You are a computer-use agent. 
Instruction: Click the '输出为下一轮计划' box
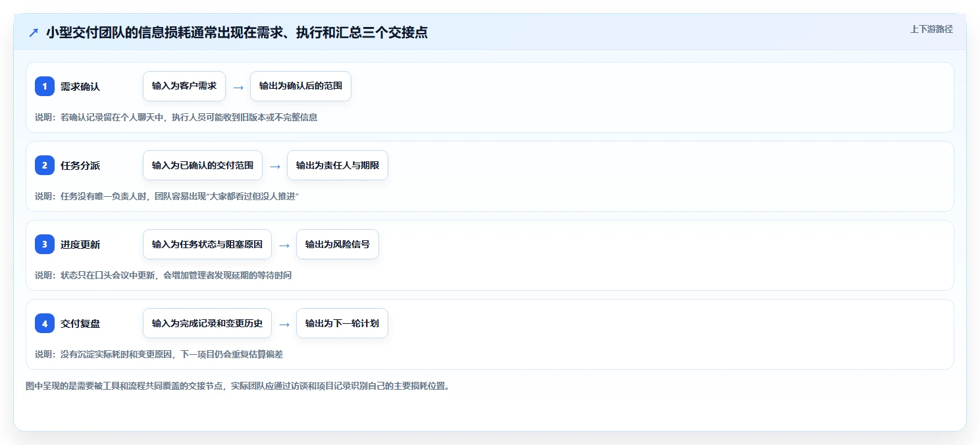click(342, 323)
